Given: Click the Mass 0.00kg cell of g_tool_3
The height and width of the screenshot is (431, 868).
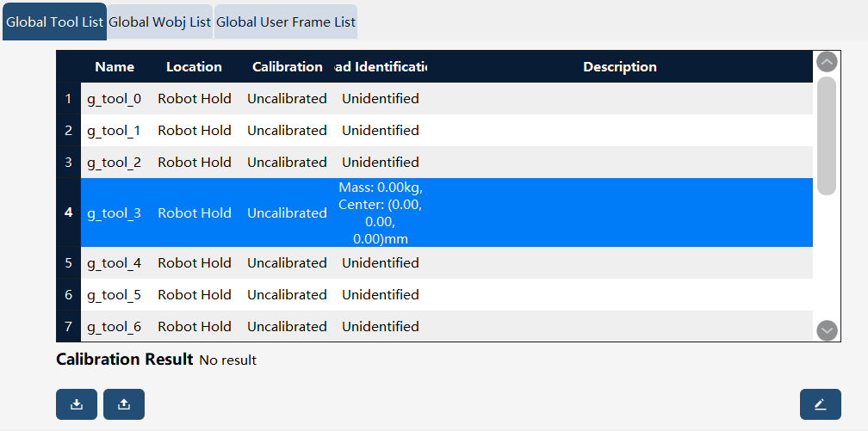Looking at the screenshot, I should [x=381, y=213].
